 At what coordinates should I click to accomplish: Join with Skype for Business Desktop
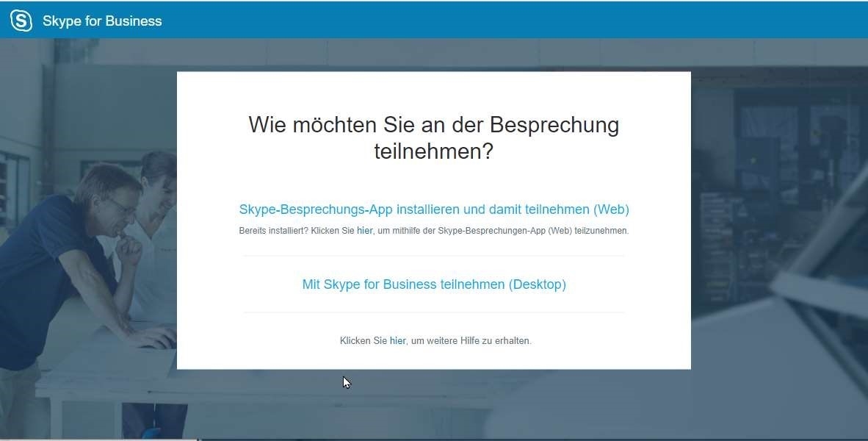(x=433, y=284)
